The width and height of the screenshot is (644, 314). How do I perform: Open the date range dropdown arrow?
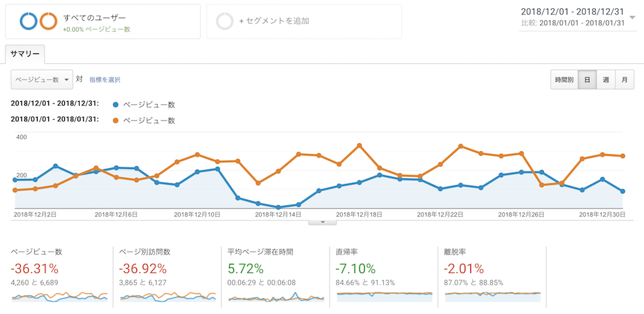633,17
